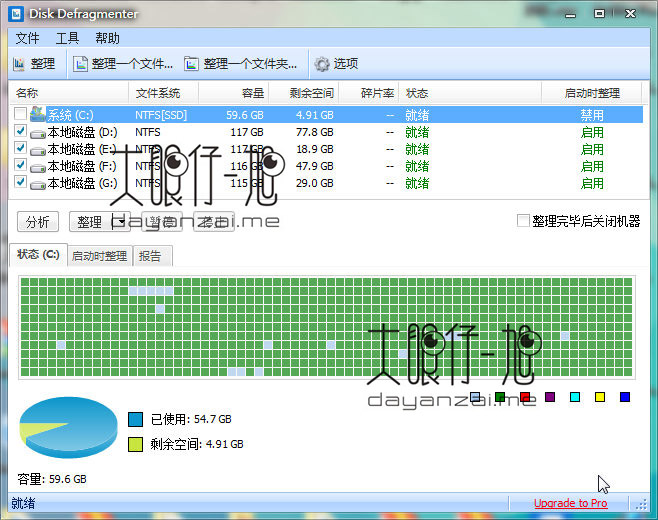Click the 29.0 GB free space cell

pyautogui.click(x=314, y=183)
